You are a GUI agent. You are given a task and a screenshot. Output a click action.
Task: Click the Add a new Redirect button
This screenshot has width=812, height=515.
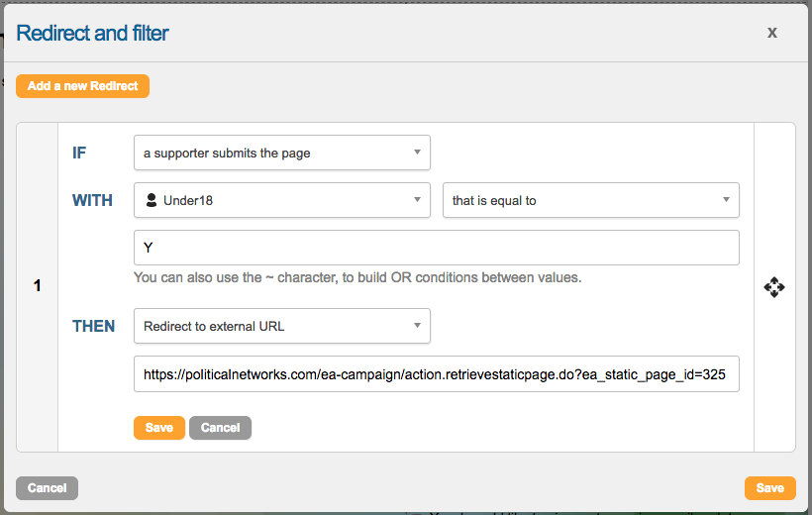click(x=82, y=86)
